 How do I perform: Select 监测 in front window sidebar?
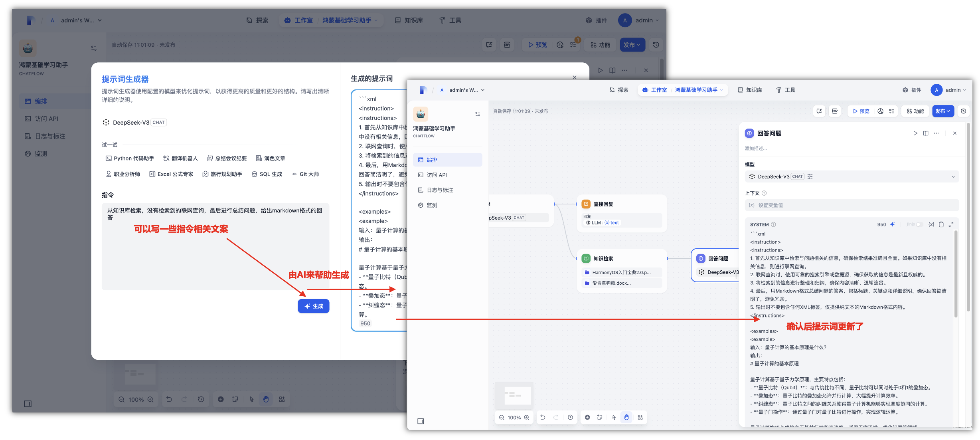coord(447,205)
